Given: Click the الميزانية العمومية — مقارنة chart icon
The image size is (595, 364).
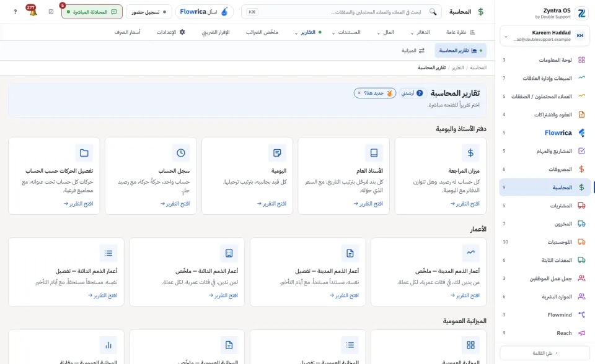Looking at the screenshot, I should pyautogui.click(x=108, y=345).
